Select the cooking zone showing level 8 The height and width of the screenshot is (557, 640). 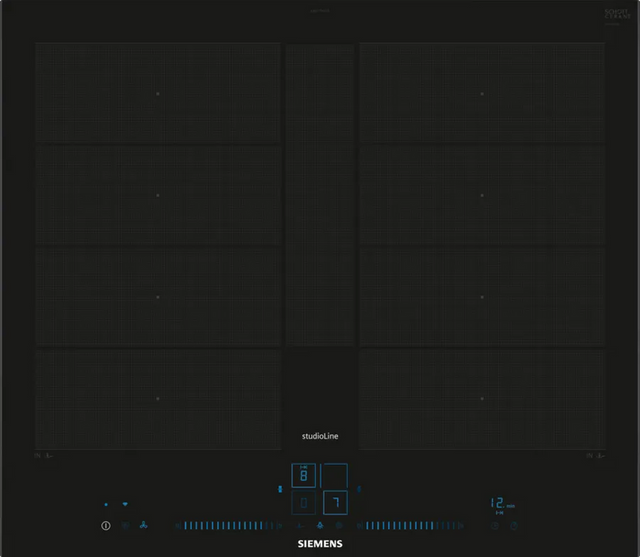point(304,475)
